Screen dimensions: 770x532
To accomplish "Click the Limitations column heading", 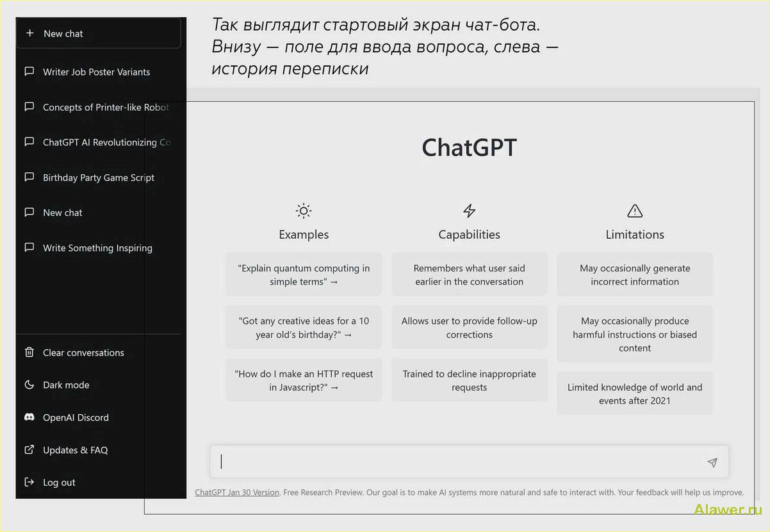I will pyautogui.click(x=635, y=234).
